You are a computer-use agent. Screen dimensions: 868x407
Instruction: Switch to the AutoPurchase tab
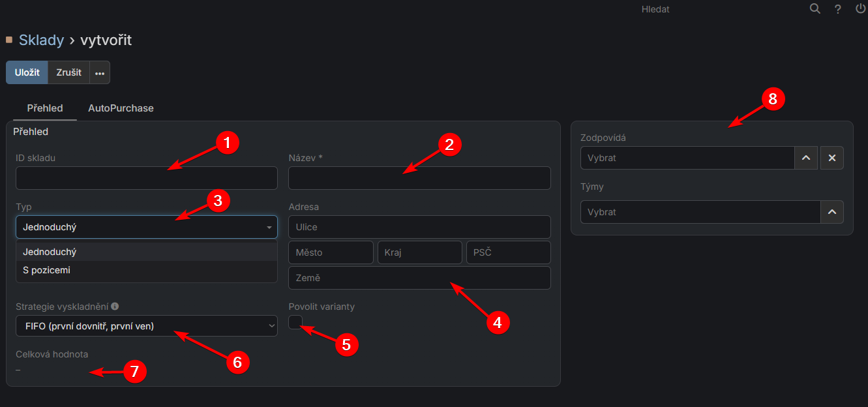pos(121,108)
